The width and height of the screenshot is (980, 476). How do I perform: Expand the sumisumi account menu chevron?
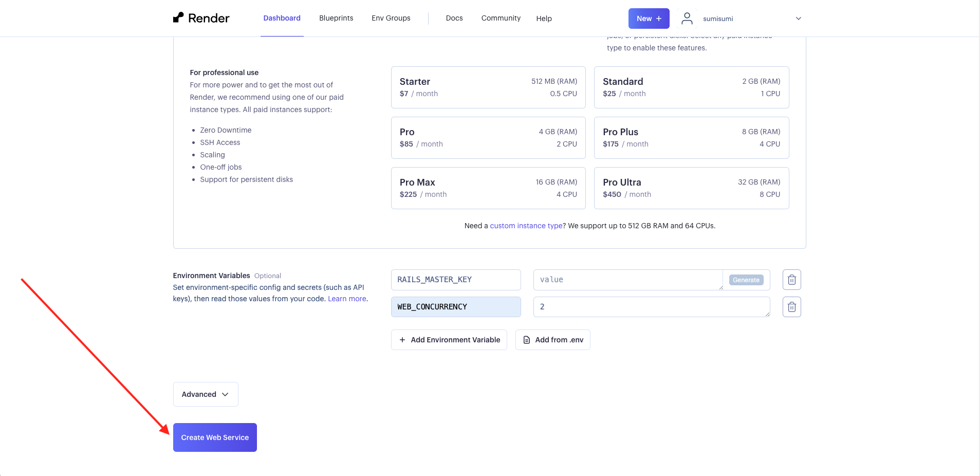[798, 19]
